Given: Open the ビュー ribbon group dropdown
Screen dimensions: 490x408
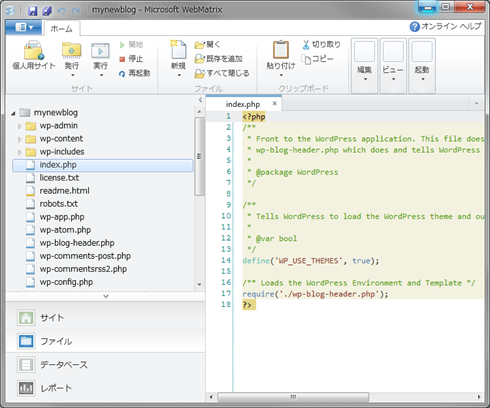Looking at the screenshot, I should (x=393, y=66).
